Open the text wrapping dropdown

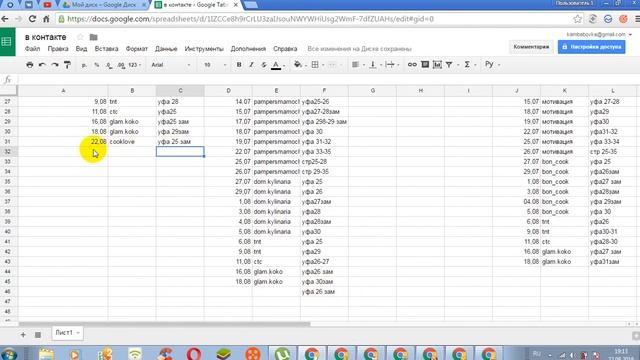coord(392,64)
